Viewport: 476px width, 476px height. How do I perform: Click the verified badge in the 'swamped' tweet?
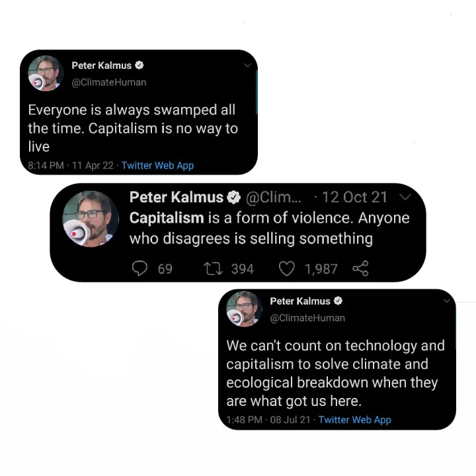[x=139, y=65]
